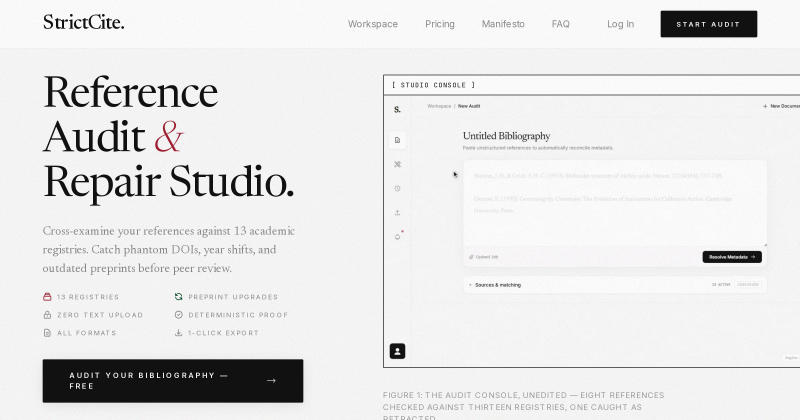Click Workspace breadcrumb in the console
800x420 pixels.
pyautogui.click(x=439, y=106)
